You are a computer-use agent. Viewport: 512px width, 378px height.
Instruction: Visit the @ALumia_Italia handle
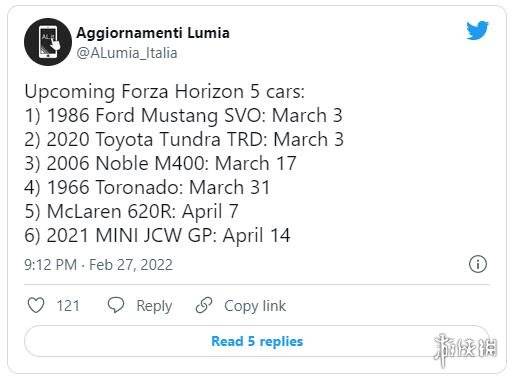[x=127, y=53]
